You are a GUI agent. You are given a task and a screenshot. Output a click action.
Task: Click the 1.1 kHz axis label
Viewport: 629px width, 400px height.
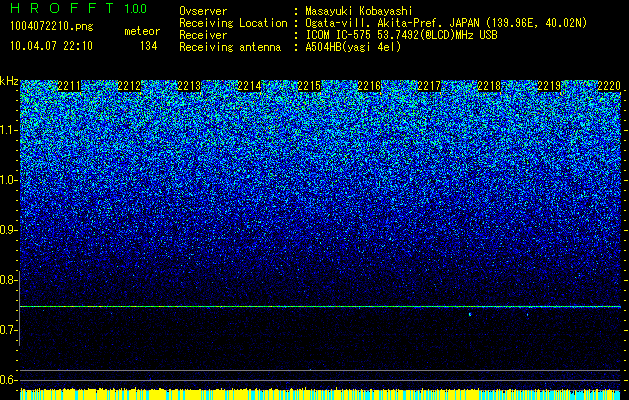(x=8, y=130)
